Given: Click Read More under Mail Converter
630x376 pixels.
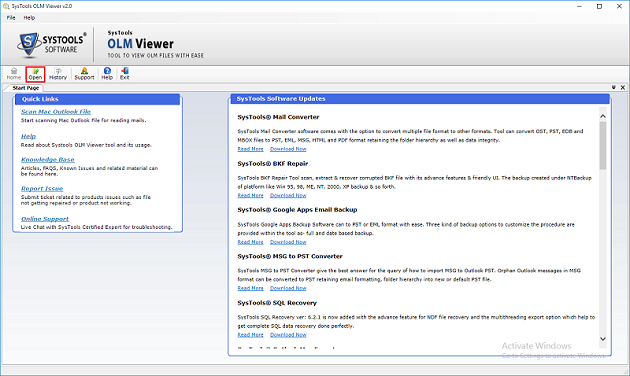Looking at the screenshot, I should tap(250, 149).
